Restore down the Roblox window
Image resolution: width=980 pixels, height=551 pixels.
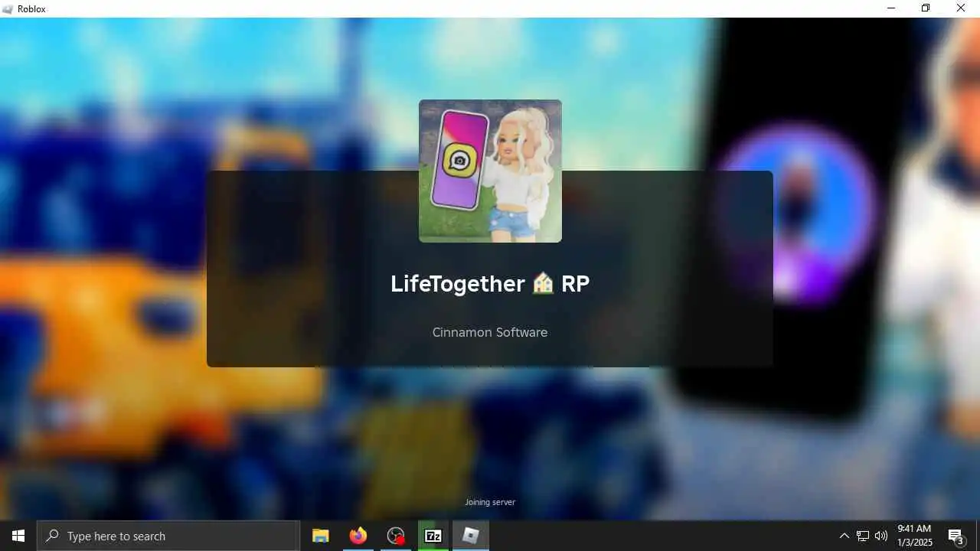coord(926,8)
